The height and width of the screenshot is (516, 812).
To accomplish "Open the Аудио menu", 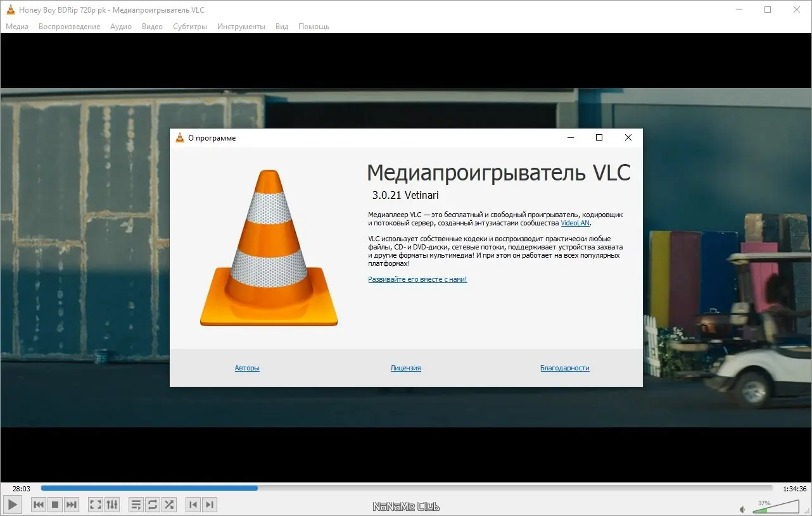I will click(121, 27).
